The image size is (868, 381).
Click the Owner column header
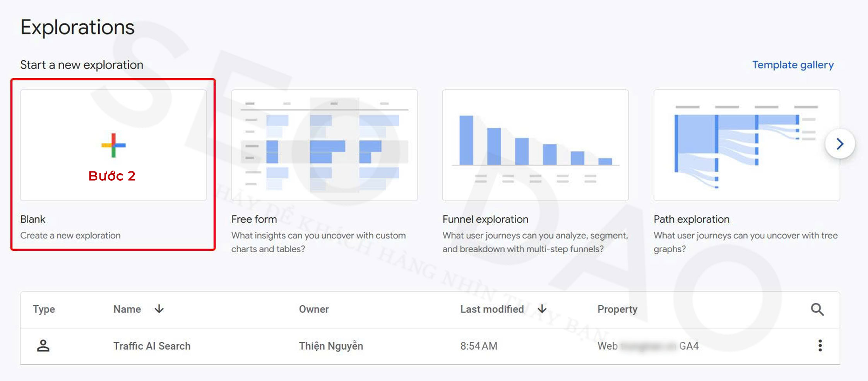point(314,309)
